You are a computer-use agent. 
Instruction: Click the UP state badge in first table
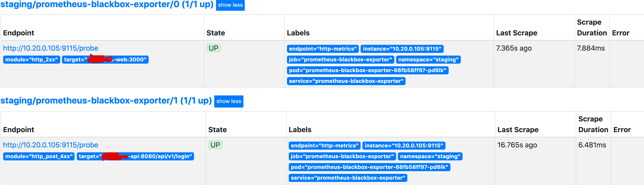(213, 48)
